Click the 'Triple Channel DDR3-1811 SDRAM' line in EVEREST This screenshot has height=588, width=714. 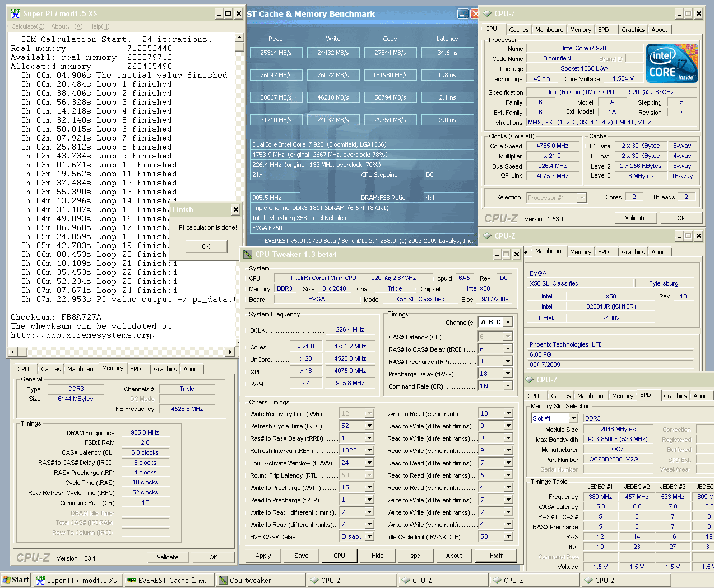click(362, 208)
